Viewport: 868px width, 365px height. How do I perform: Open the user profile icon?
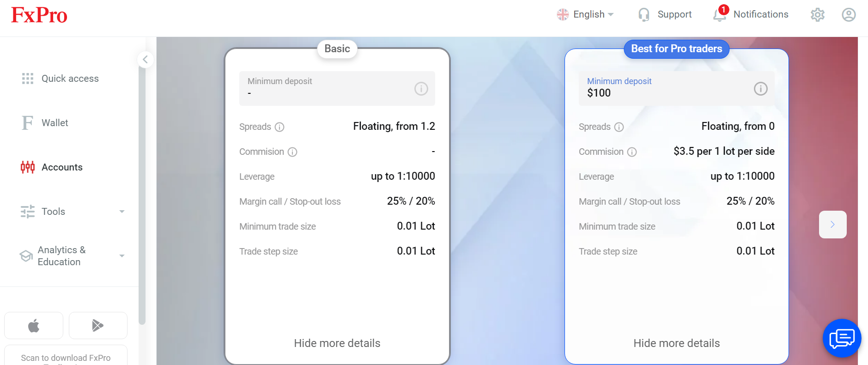849,15
